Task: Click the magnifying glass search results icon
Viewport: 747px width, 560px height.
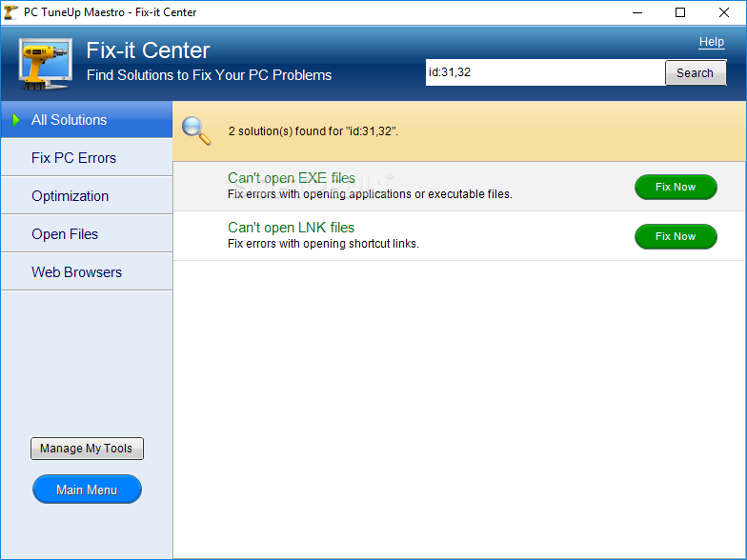Action: (196, 130)
